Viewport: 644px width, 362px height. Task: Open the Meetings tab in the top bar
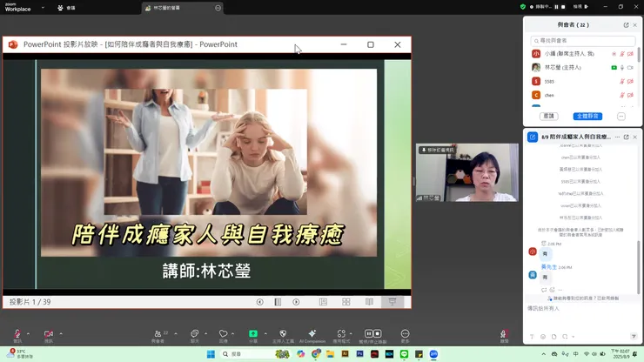click(x=66, y=8)
